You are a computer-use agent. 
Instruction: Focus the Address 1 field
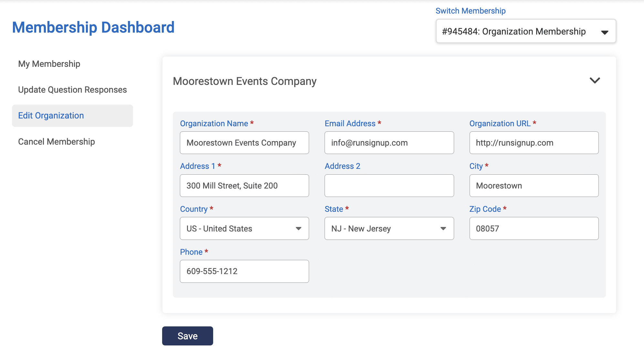tap(244, 186)
